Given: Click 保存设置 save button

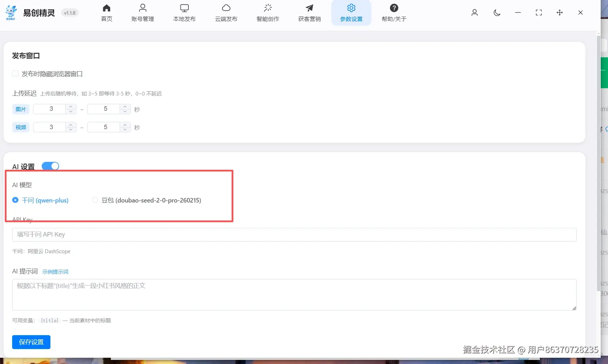Looking at the screenshot, I should 31,342.
